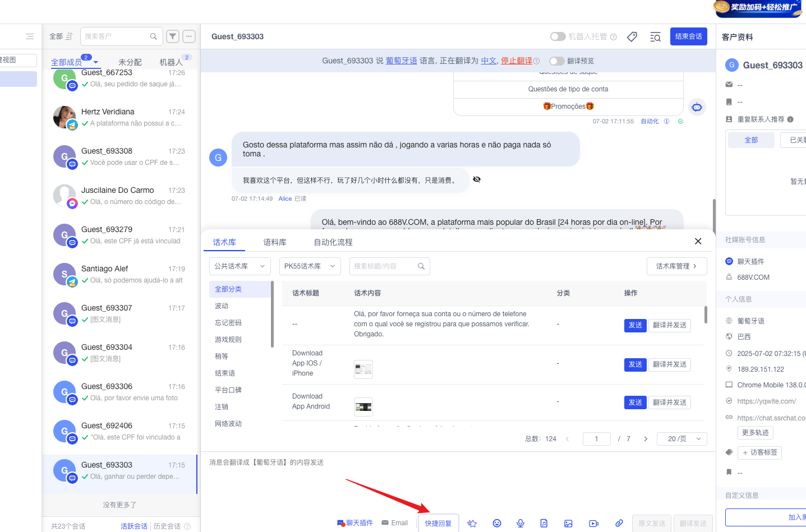The image size is (806, 532).
Task: Click the help icon next to 历史会话
Action: (x=187, y=526)
